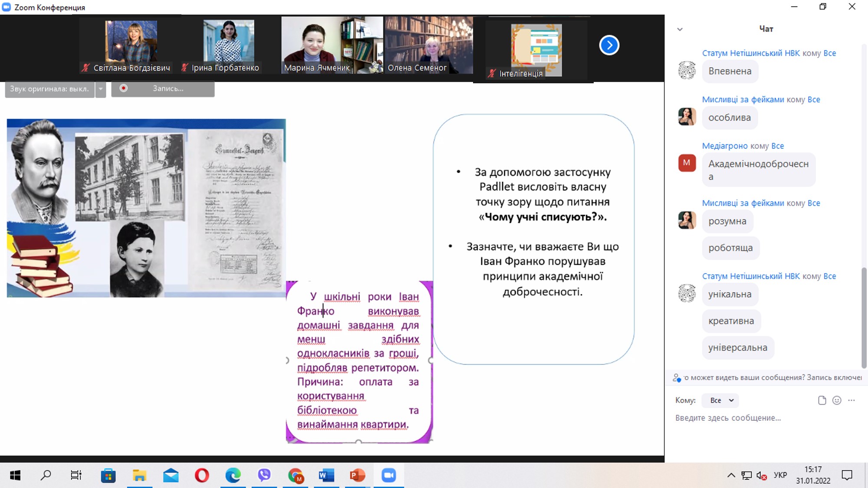Open the 'Все' recipient dropdown in chat
Viewport: 868px width, 488px height.
[721, 400]
